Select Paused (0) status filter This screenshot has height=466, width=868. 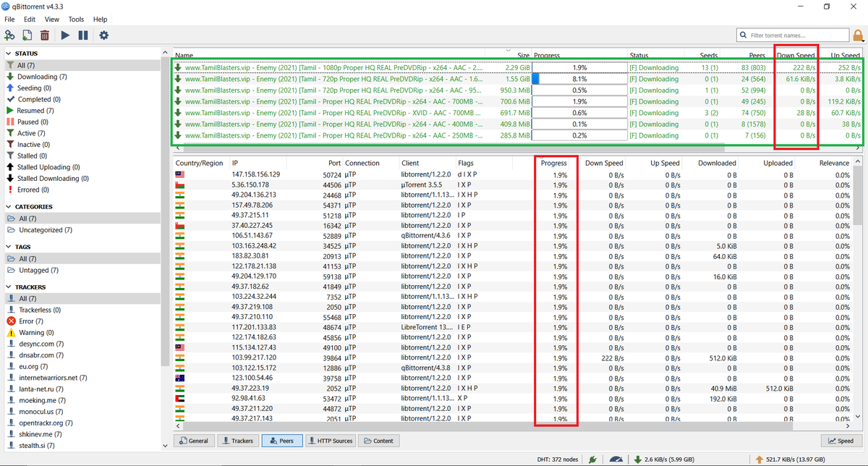[81, 122]
